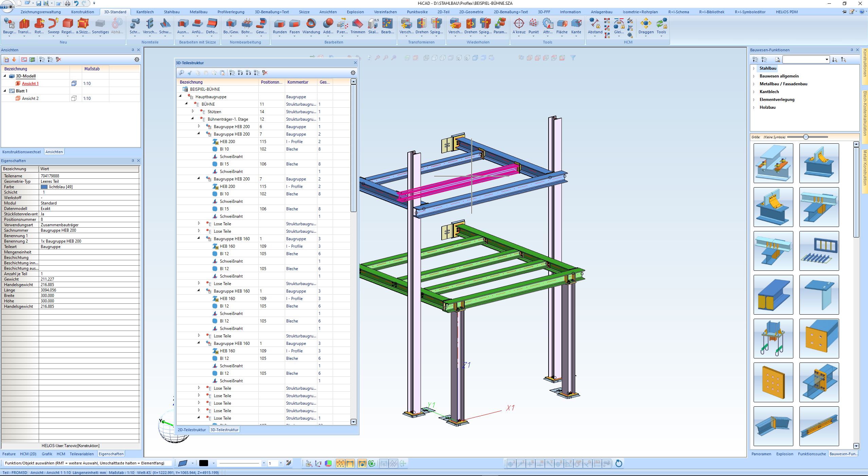Image resolution: width=868 pixels, height=476 pixels.
Task: Expand Stahlbau in the Bauwesen-Funktionen list
Action: click(754, 68)
